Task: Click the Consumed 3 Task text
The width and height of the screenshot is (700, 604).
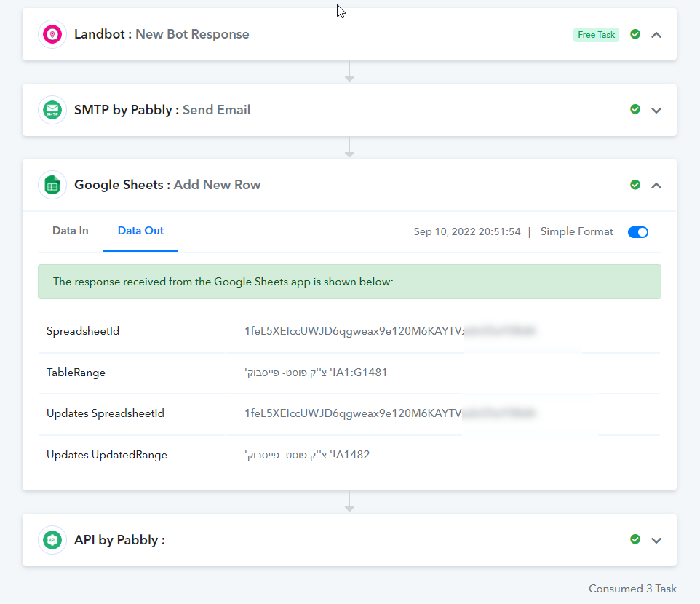Action: pos(632,589)
